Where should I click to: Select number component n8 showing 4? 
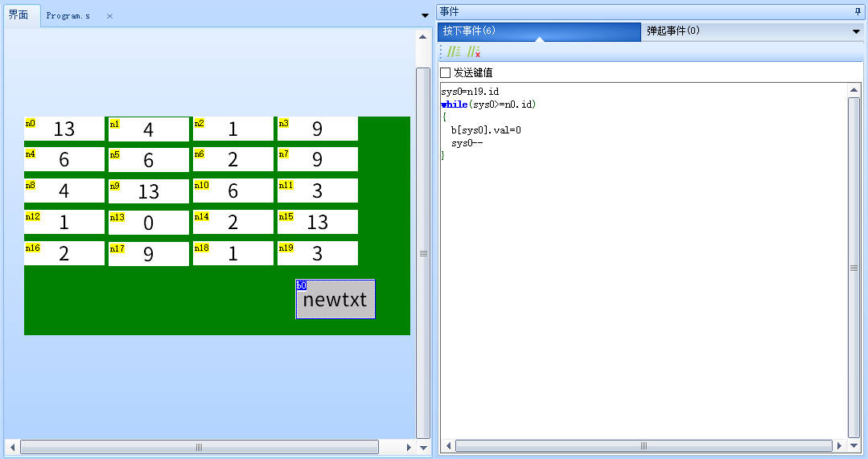click(x=64, y=191)
